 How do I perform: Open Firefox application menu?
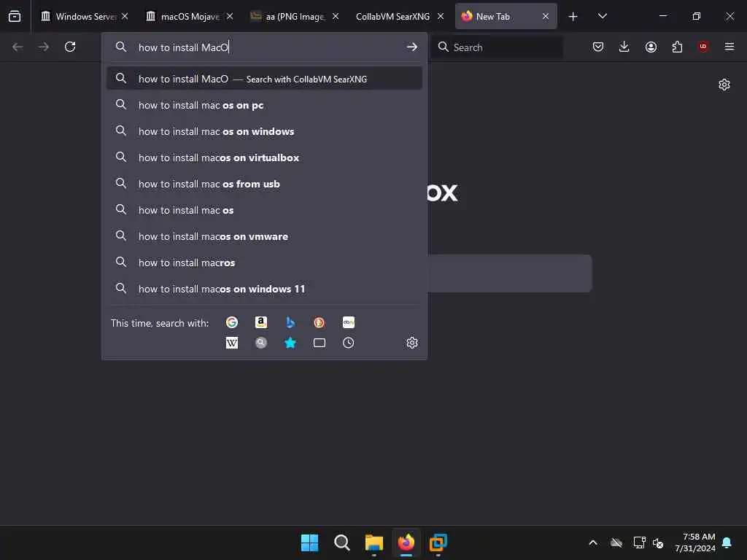pyautogui.click(x=729, y=47)
